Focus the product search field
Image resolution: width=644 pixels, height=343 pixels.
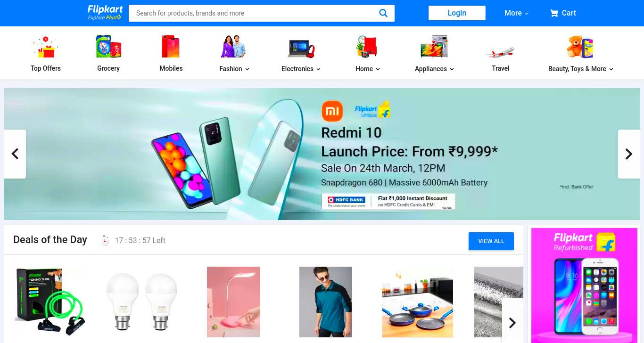(255, 13)
